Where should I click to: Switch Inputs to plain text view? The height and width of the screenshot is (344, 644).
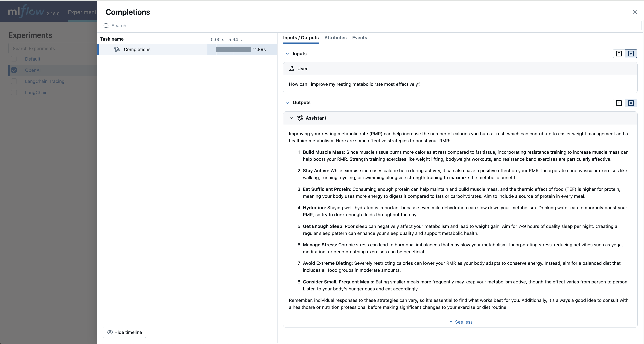pos(619,54)
